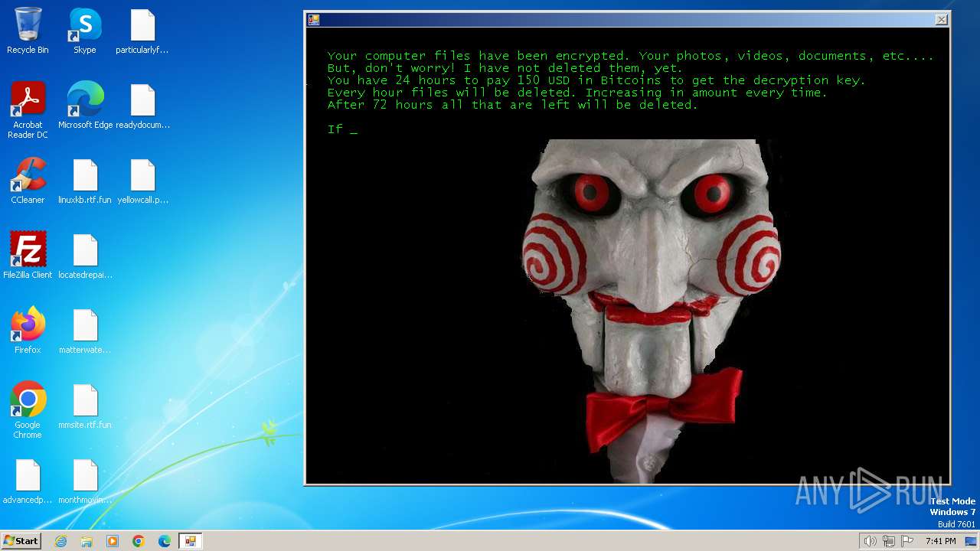Open Acrobat Reader DC shortcut
The width and height of the screenshot is (980, 551).
pyautogui.click(x=28, y=110)
